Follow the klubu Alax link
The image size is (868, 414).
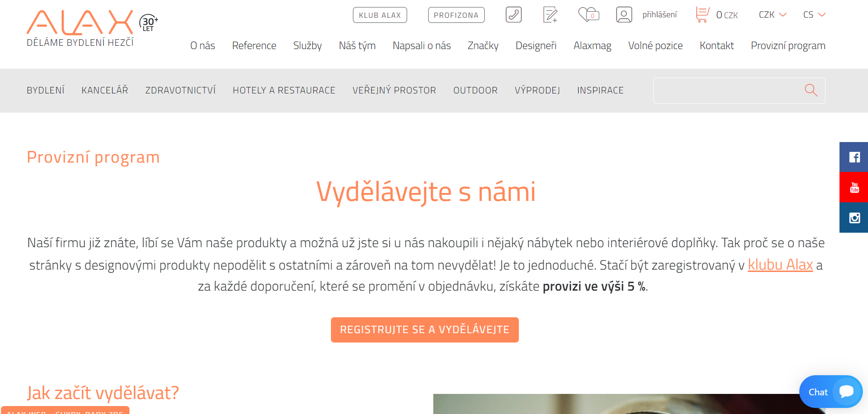pos(780,265)
